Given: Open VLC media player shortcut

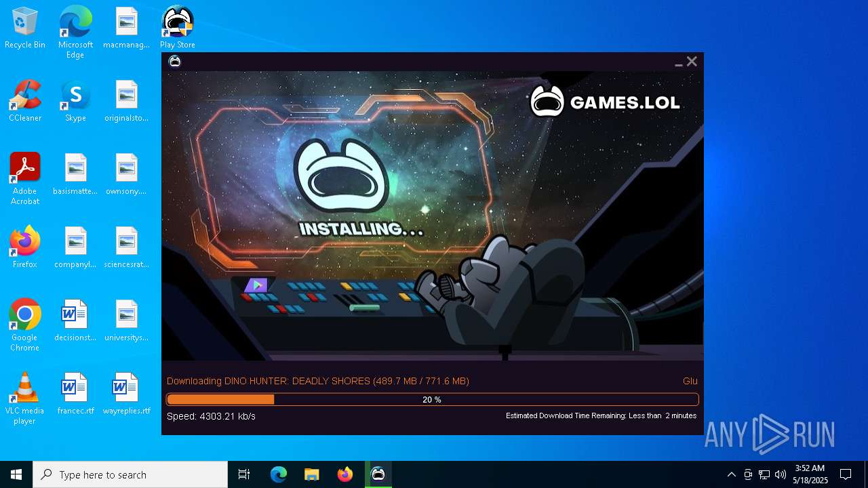Looking at the screenshot, I should tap(25, 399).
